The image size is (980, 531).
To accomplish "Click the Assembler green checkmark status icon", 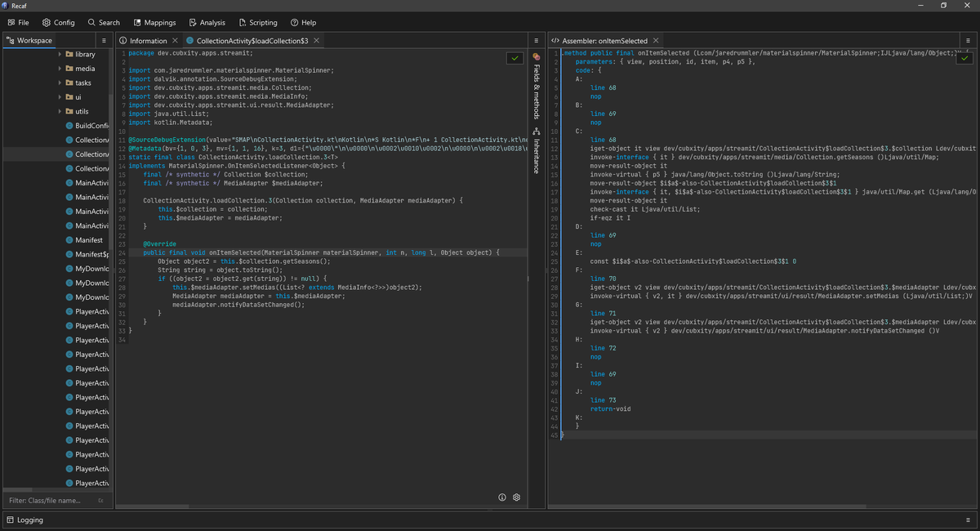I will (x=963, y=58).
